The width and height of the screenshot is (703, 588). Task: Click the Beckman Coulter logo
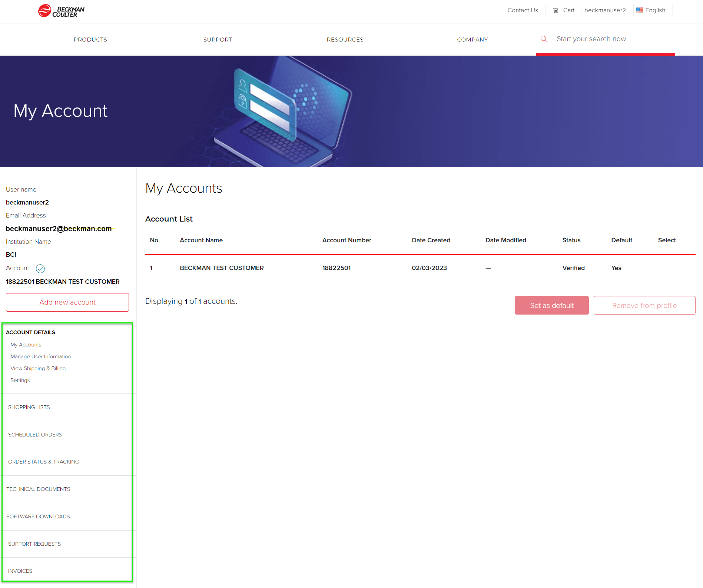pyautogui.click(x=60, y=10)
